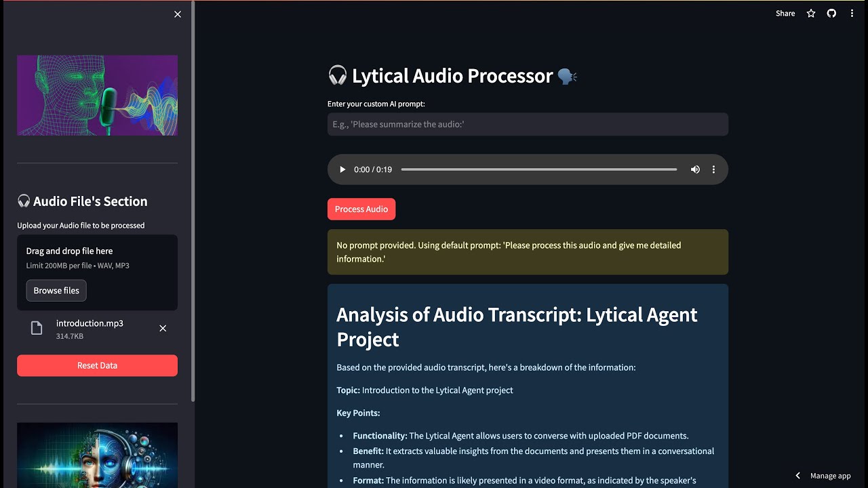
Task: Open the GitHub repository icon
Action: point(831,14)
